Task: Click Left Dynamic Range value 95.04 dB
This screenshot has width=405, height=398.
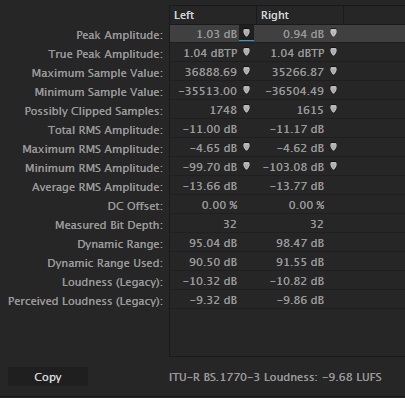Action: (x=213, y=243)
